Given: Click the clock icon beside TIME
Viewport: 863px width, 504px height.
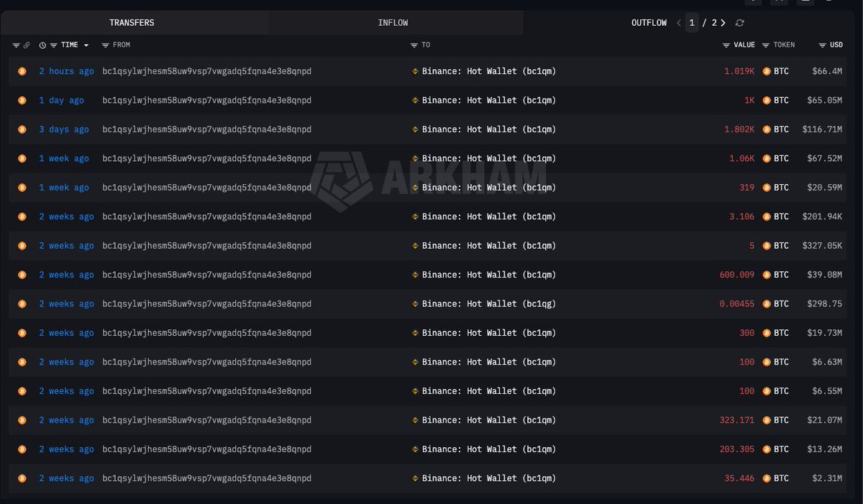Looking at the screenshot, I should point(42,45).
